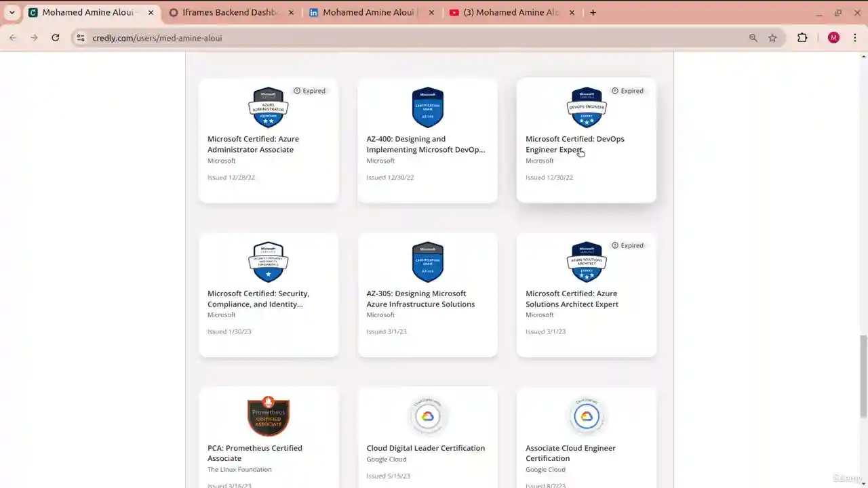The width and height of the screenshot is (868, 488).
Task: Open Azure Solutions Architect Expert badge link
Action: click(572, 299)
